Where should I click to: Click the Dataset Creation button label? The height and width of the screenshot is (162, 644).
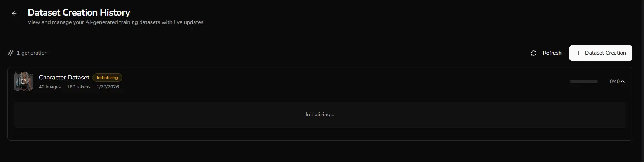click(x=605, y=53)
